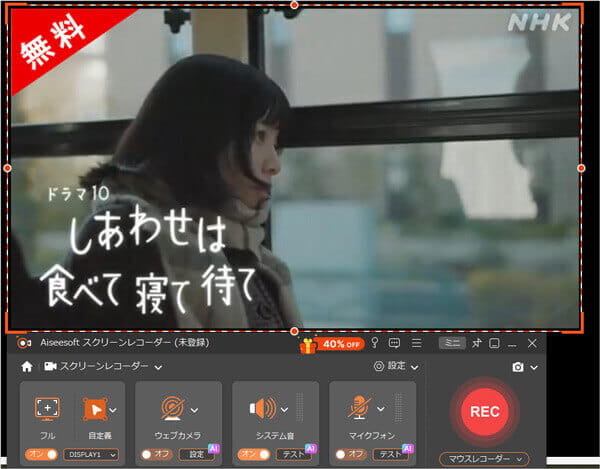Click the microphone テスト button

[x=391, y=454]
